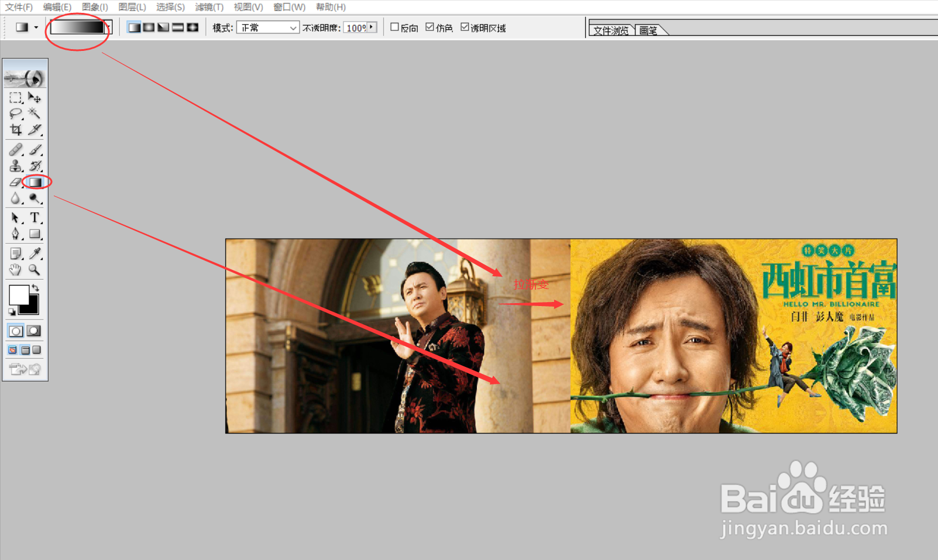This screenshot has width=938, height=560.
Task: Click the gradient preview to edit gradient
Action: click(x=77, y=28)
